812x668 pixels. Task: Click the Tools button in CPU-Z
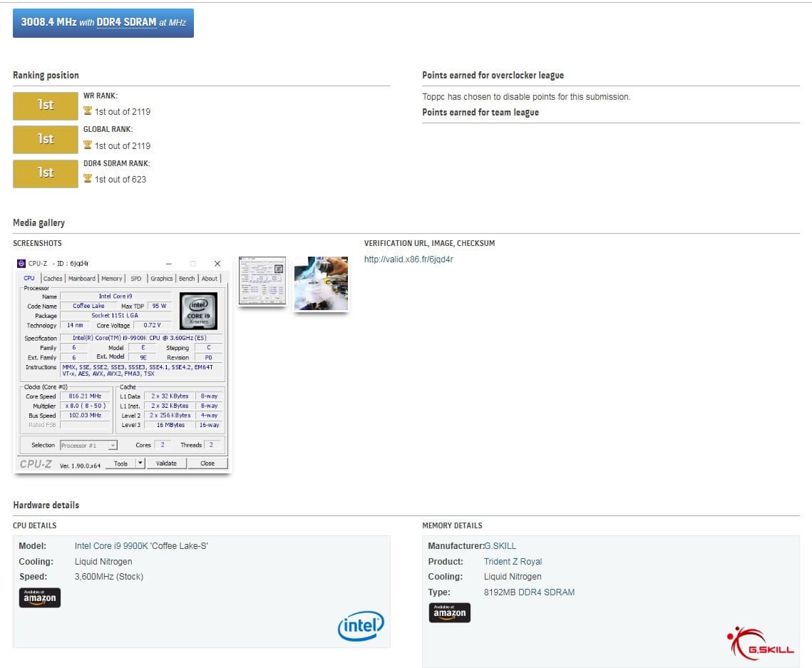tap(120, 463)
